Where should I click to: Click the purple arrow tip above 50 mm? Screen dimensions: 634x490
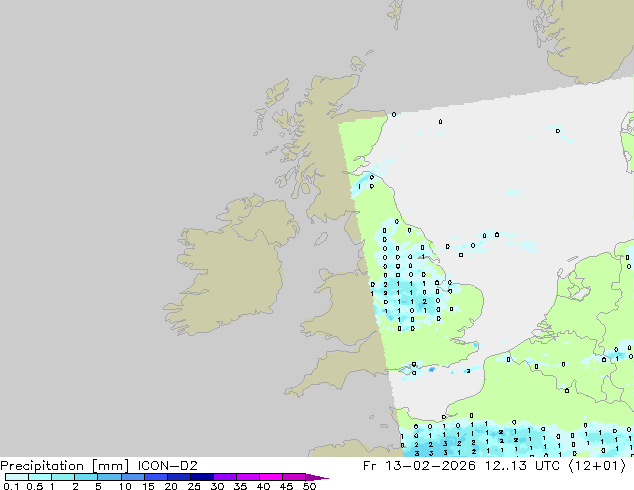(x=317, y=477)
